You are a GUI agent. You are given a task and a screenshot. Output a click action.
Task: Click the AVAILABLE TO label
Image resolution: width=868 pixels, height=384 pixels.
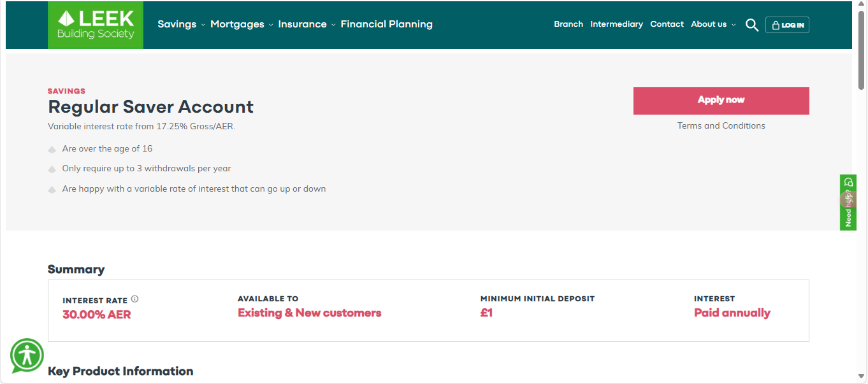268,299
